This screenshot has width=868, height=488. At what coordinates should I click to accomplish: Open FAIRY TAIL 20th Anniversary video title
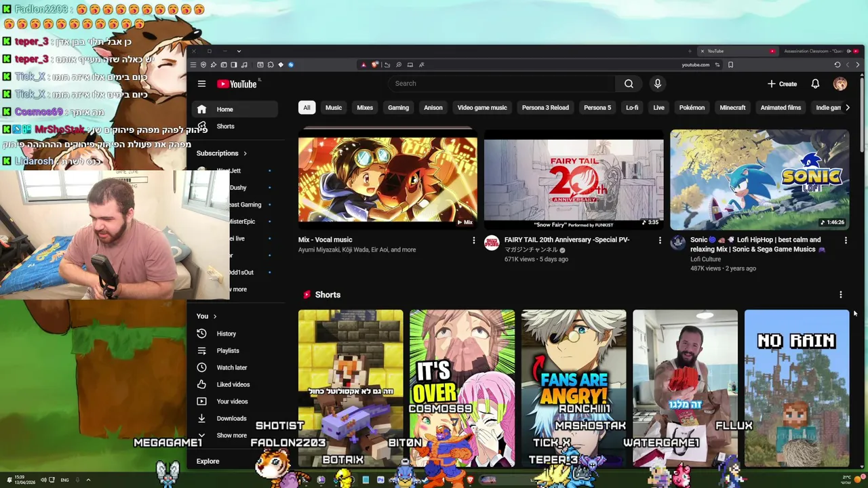567,240
